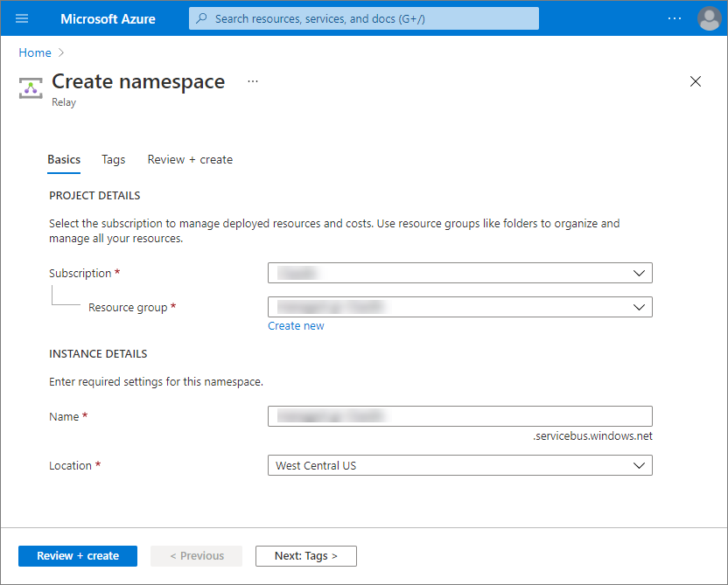This screenshot has width=728, height=585.
Task: Open the user account avatar menu
Action: (709, 18)
